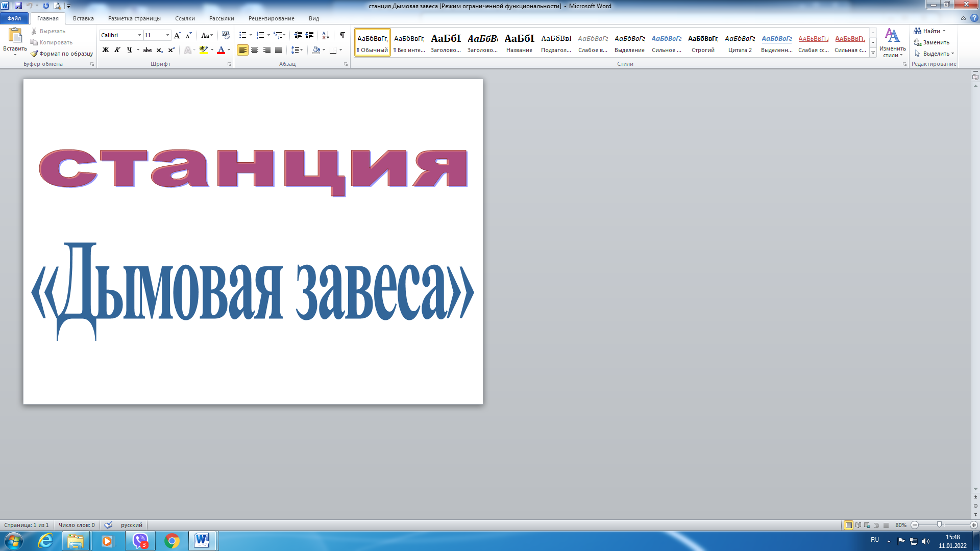This screenshot has height=551, width=980.
Task: Click the Redo/Repeat icon in quick access toolbar
Action: (46, 6)
